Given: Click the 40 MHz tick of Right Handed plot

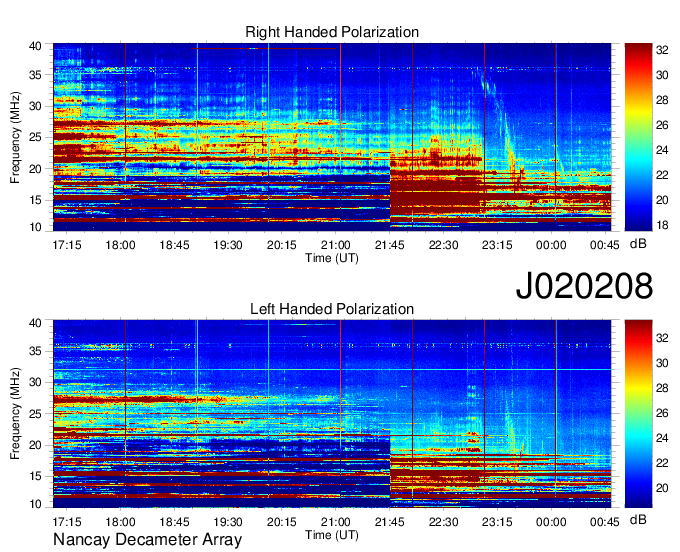Looking at the screenshot, I should pyautogui.click(x=35, y=46).
